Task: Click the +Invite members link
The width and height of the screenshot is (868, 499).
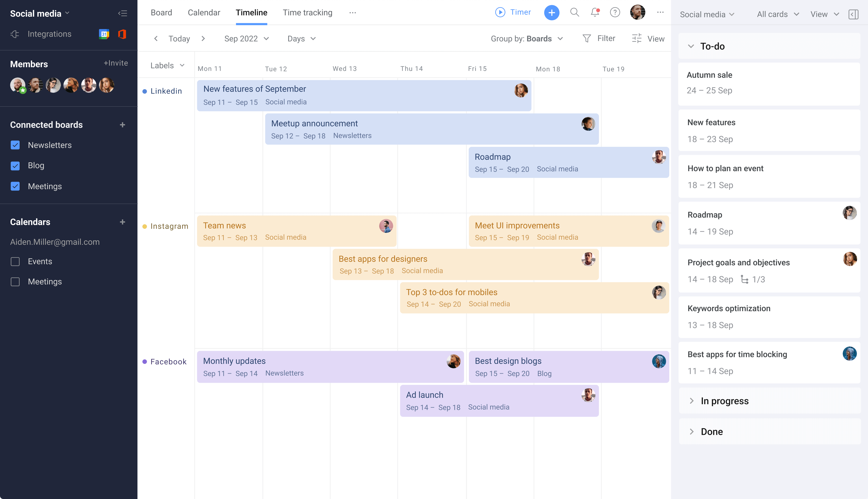Action: [x=116, y=63]
